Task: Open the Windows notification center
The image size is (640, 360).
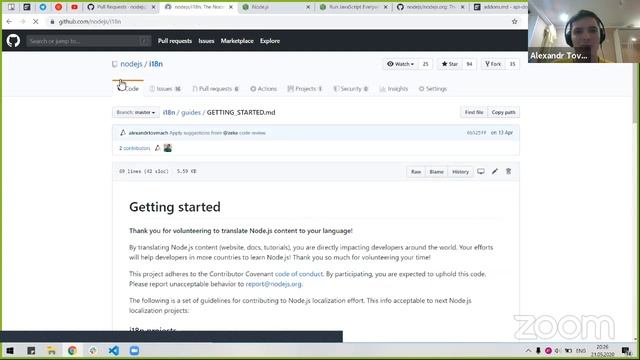Action: (x=626, y=351)
